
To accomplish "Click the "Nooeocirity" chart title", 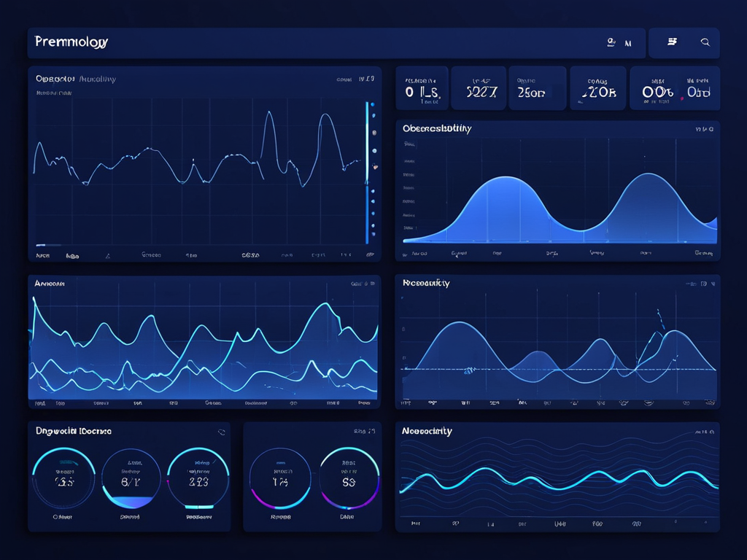I will pos(427,431).
